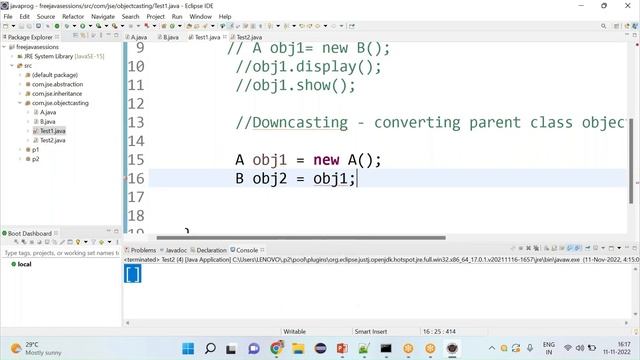640x360 pixels.
Task: Open the File menu
Action: (x=8, y=16)
